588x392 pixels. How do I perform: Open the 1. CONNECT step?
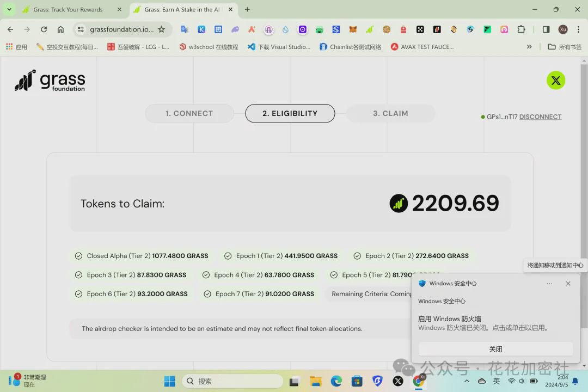point(189,113)
